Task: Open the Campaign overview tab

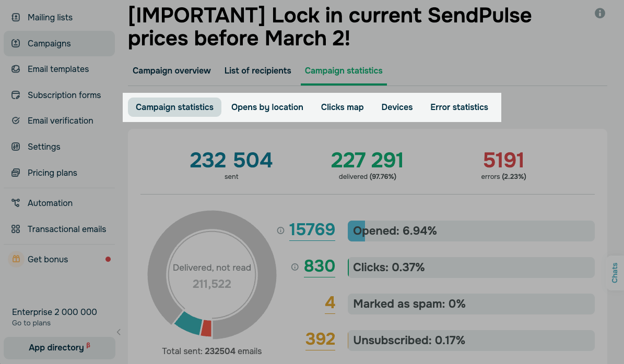Action: 172,70
